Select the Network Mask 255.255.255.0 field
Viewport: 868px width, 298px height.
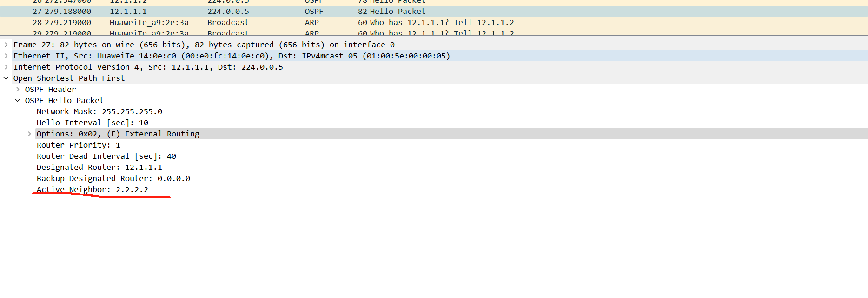(99, 111)
